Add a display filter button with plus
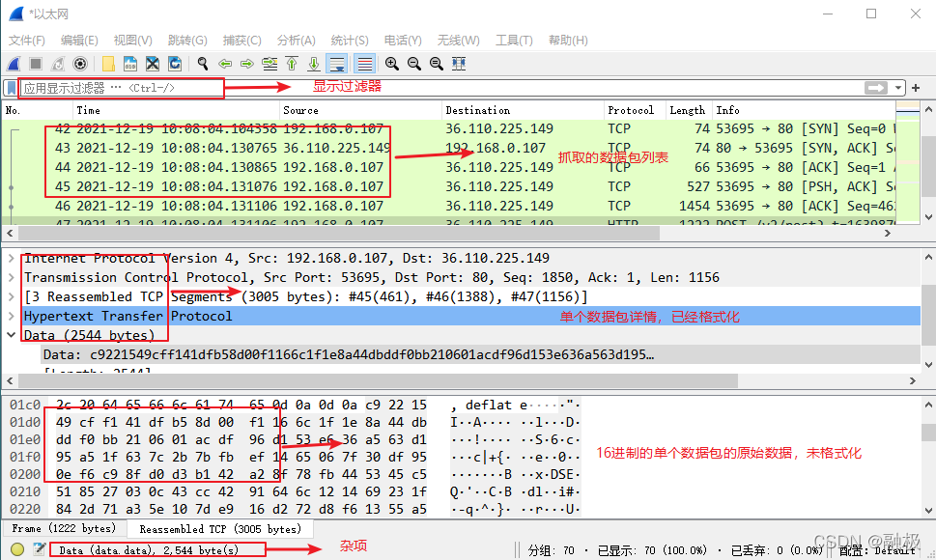The width and height of the screenshot is (936, 560). coord(916,88)
